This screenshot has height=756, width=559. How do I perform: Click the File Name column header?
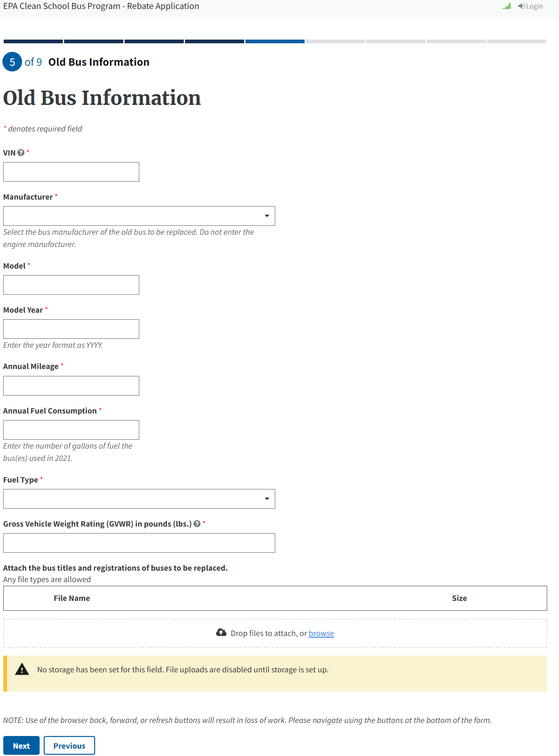pos(72,598)
